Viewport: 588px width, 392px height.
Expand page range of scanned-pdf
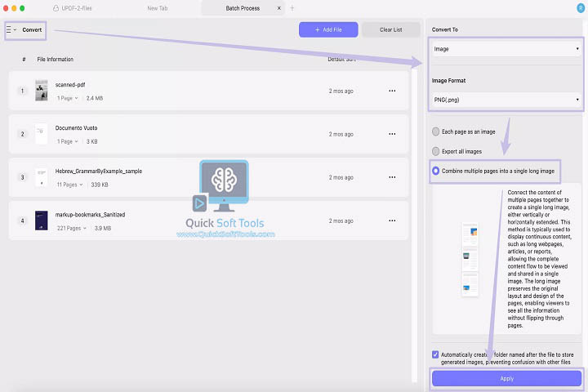pos(68,98)
